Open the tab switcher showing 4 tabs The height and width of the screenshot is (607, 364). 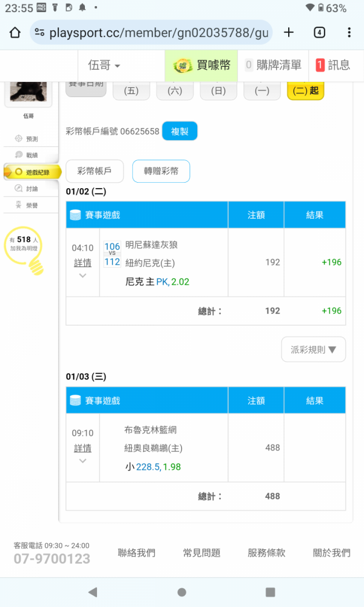(x=319, y=33)
